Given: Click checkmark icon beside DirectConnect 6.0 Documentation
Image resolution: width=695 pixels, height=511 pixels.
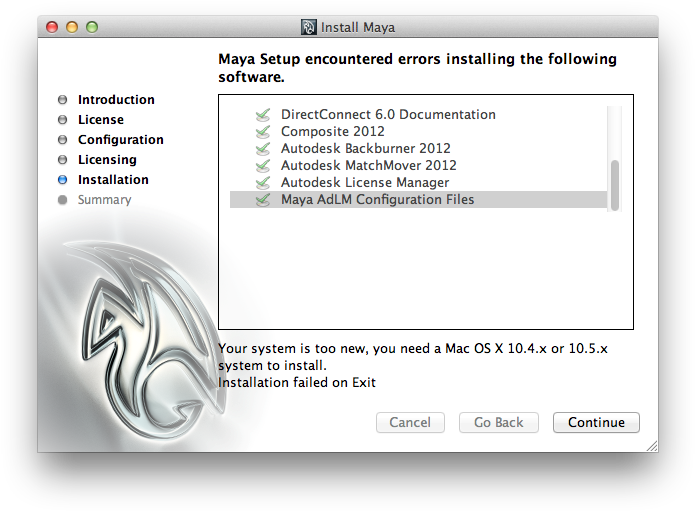Looking at the screenshot, I should click(x=263, y=115).
